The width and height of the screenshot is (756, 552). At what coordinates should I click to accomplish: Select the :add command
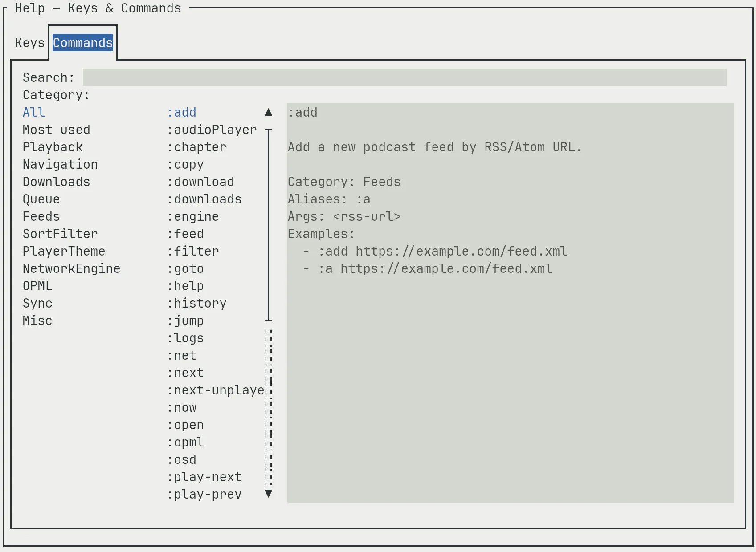click(182, 112)
